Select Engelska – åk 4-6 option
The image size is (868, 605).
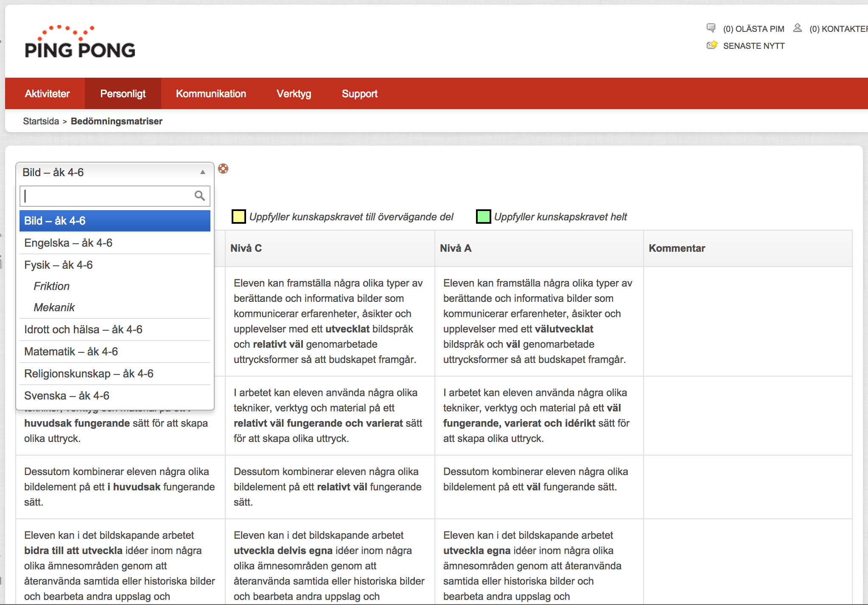[x=115, y=243]
